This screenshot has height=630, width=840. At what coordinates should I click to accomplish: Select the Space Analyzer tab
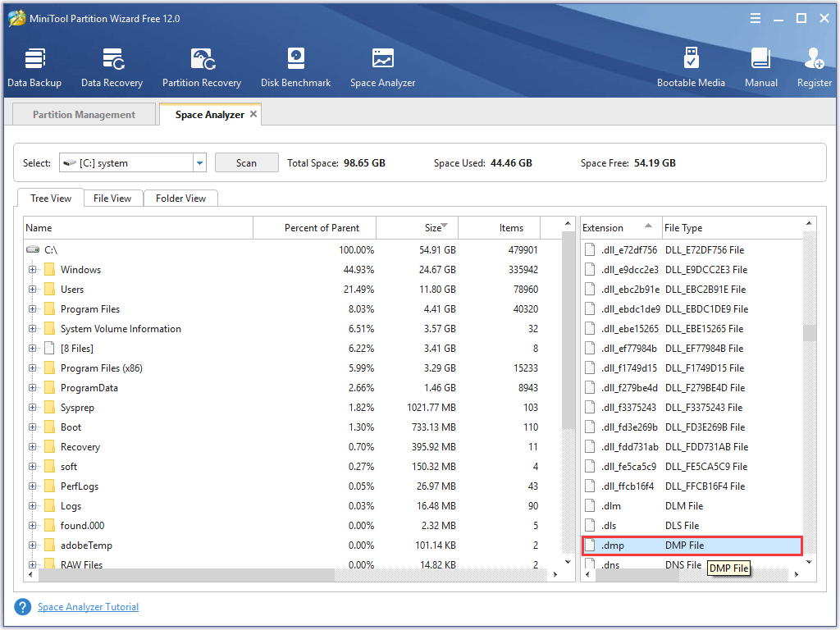(209, 115)
